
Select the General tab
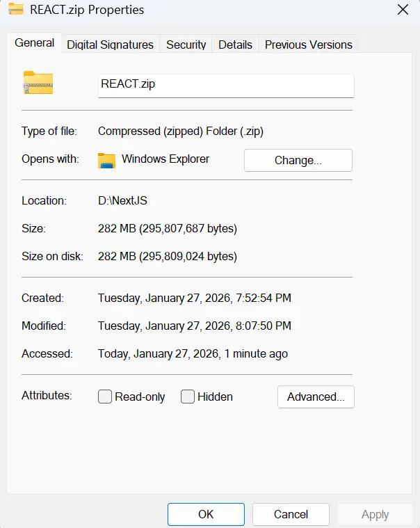point(34,43)
